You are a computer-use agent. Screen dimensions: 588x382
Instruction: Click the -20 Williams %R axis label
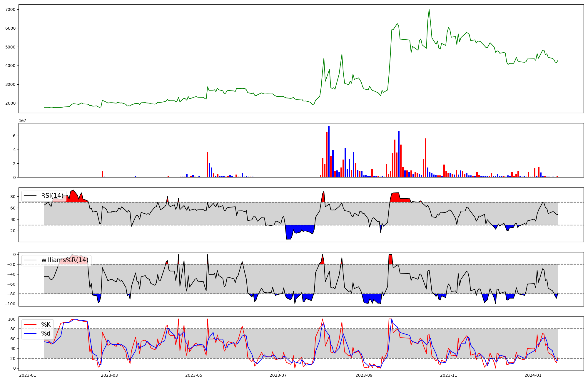point(12,264)
